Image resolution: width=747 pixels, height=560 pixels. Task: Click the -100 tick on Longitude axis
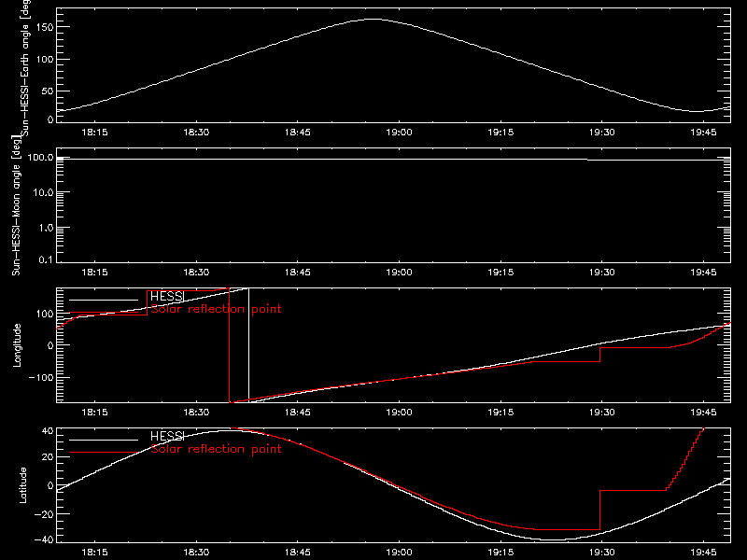click(x=41, y=377)
